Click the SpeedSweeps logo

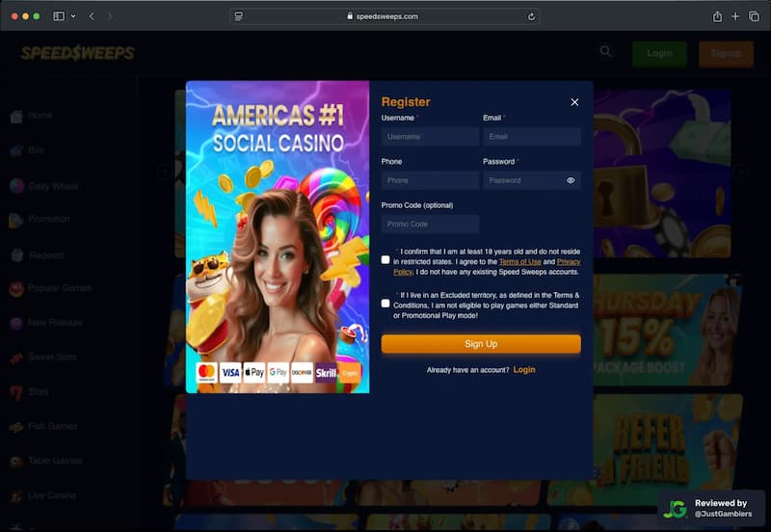[78, 53]
